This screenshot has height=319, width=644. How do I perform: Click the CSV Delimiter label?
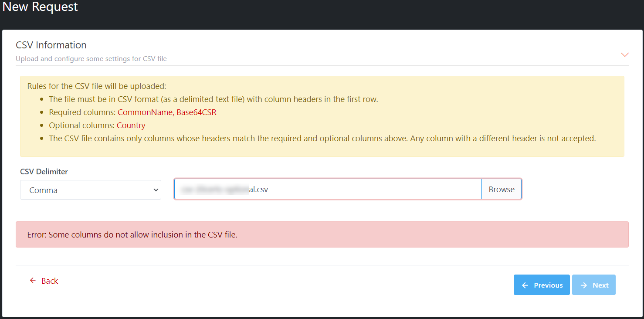click(44, 172)
